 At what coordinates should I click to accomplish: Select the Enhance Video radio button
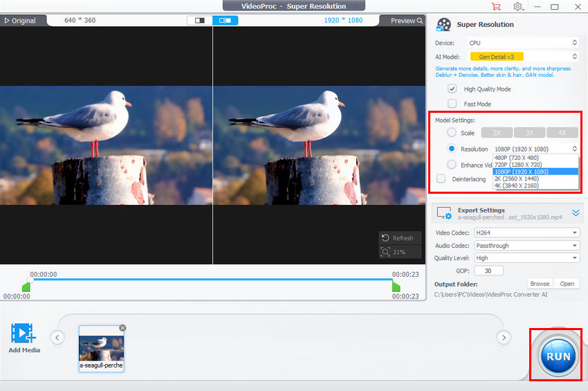(x=452, y=164)
